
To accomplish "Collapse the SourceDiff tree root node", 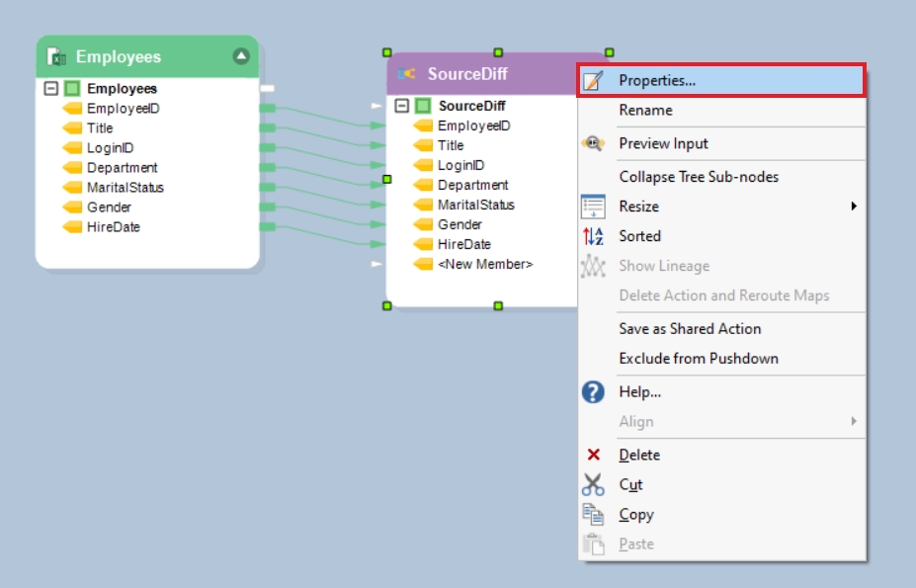I will 401,106.
